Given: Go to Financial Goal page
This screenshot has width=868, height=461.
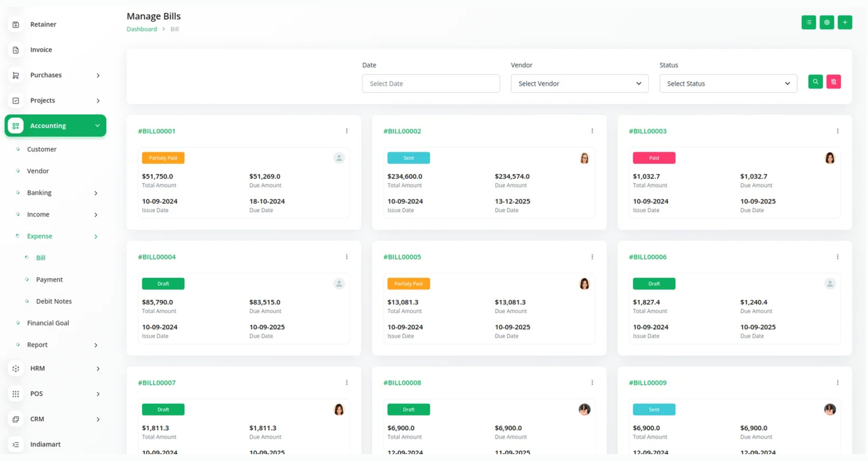Looking at the screenshot, I should click(48, 323).
